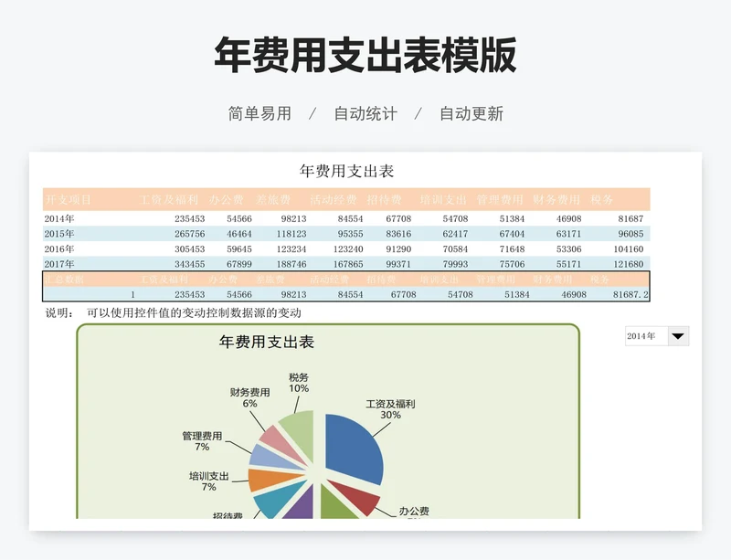Screen dimensions: 731x560
Task: Select cell value 81687 in 2014年 row
Action: (630, 218)
